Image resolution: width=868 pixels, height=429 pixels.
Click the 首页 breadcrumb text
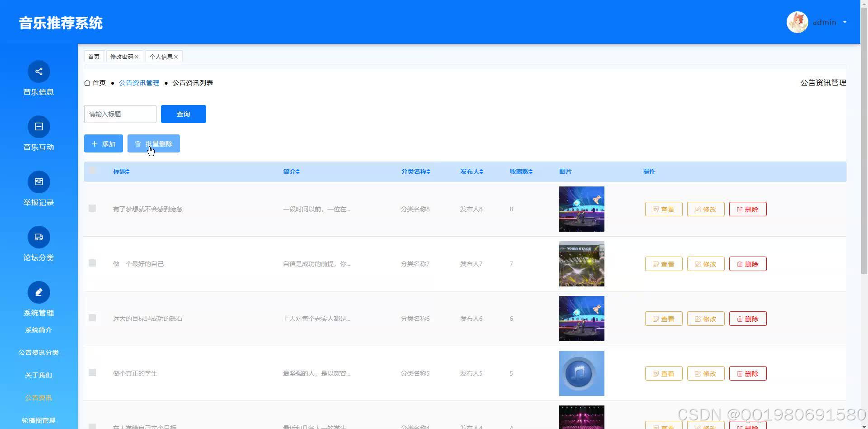pos(99,83)
